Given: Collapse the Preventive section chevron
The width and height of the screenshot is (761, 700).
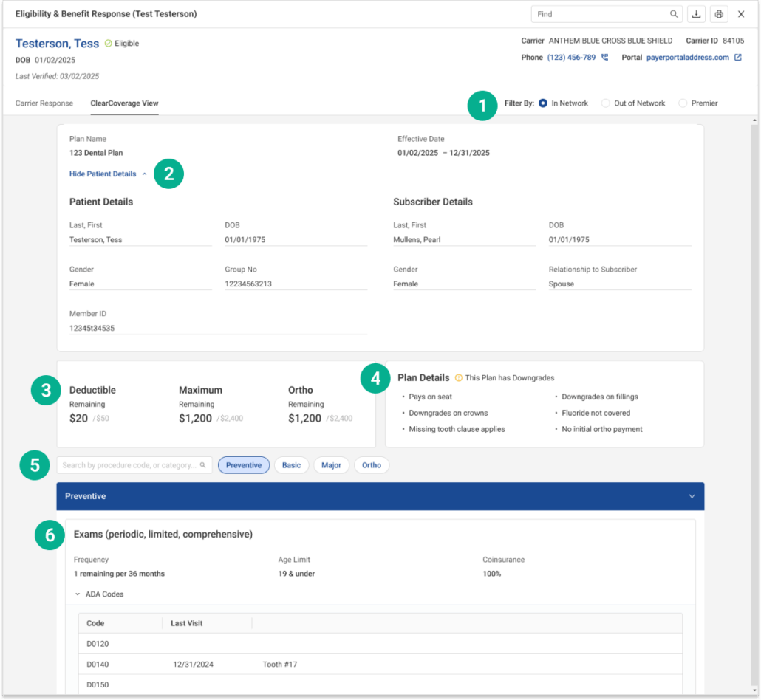Looking at the screenshot, I should coord(692,496).
